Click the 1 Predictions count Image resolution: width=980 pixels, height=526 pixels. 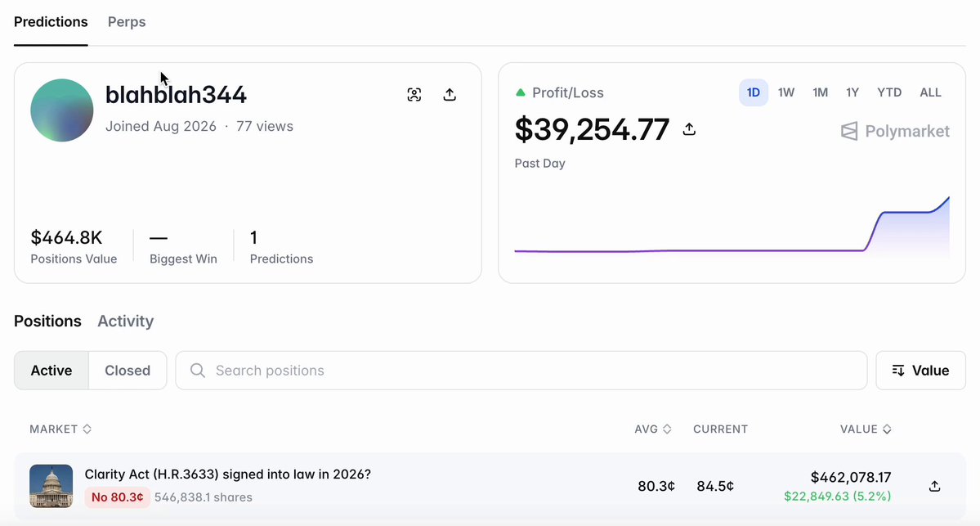(x=253, y=238)
